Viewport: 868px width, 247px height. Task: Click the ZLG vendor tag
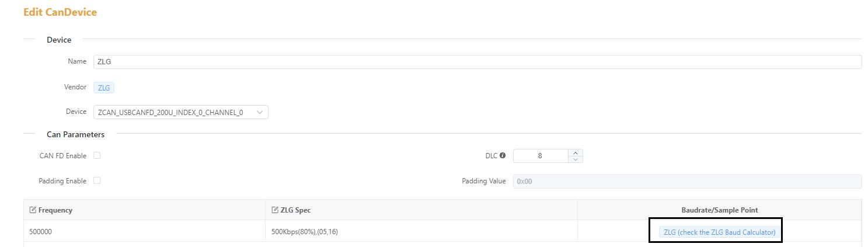104,88
